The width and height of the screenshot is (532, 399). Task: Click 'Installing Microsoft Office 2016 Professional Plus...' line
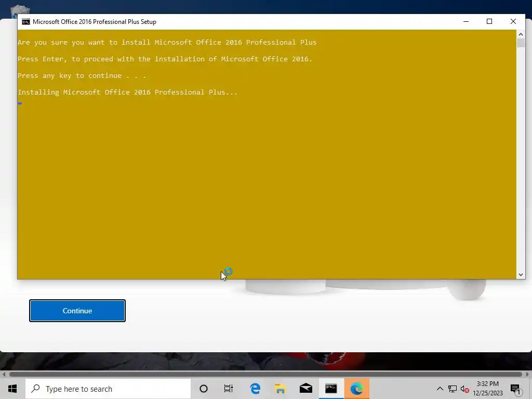click(128, 92)
